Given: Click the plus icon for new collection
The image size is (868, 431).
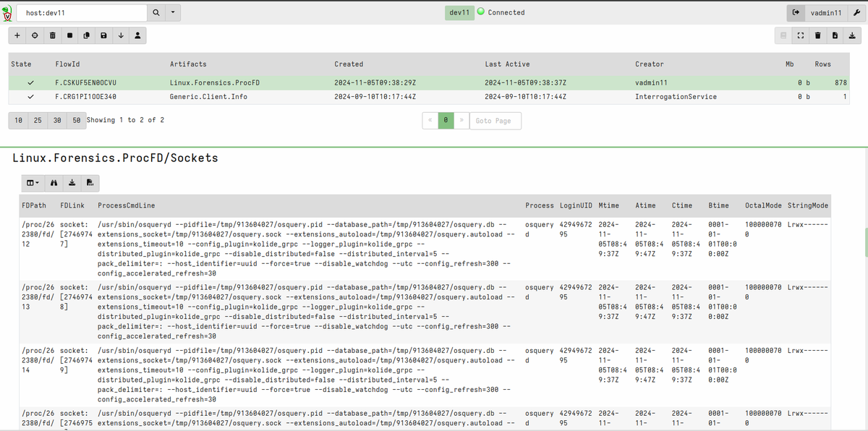Looking at the screenshot, I should click(x=17, y=35).
